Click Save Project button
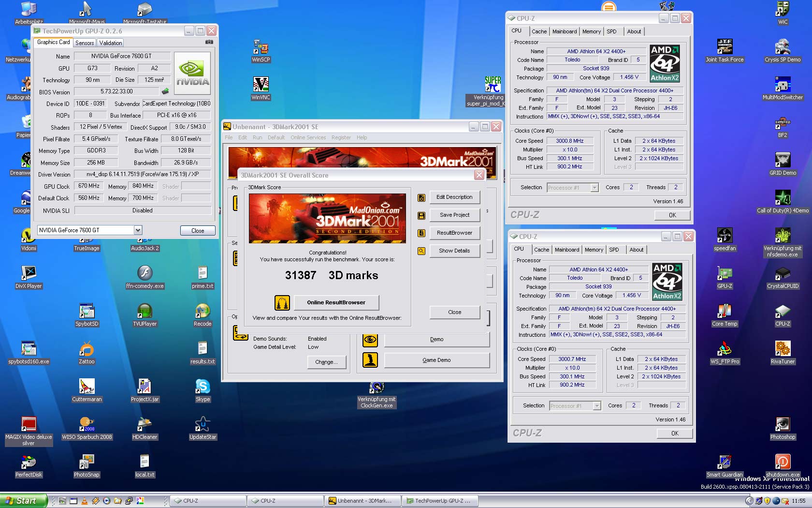Image resolution: width=812 pixels, height=508 pixels. point(454,215)
